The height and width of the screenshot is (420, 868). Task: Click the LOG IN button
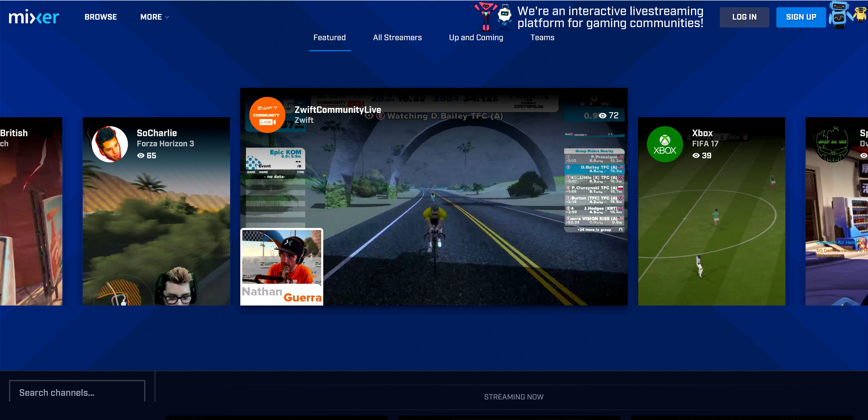pos(744,17)
